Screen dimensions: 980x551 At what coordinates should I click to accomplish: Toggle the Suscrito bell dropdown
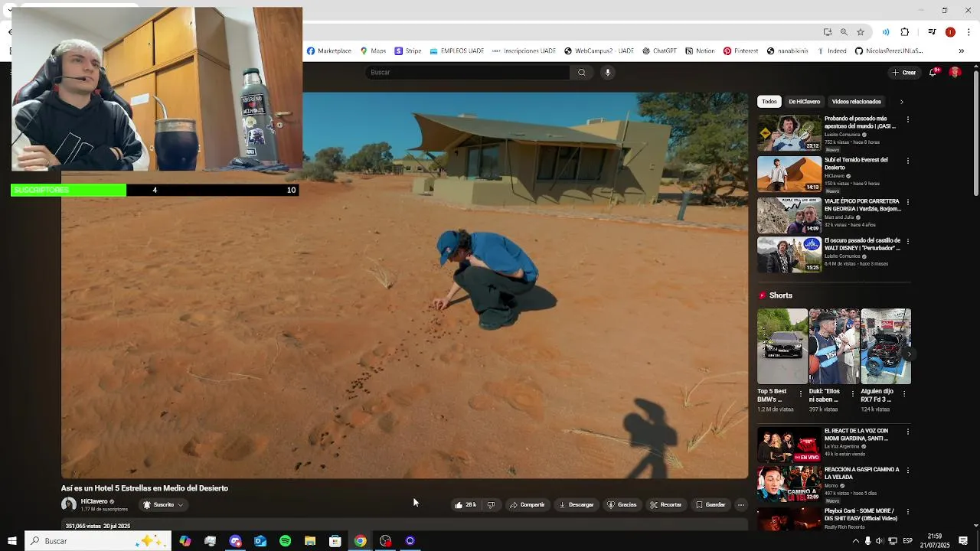click(x=163, y=505)
